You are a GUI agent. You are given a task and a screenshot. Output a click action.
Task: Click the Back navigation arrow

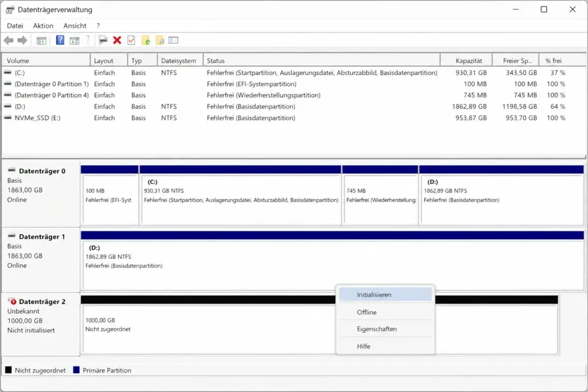(x=9, y=40)
